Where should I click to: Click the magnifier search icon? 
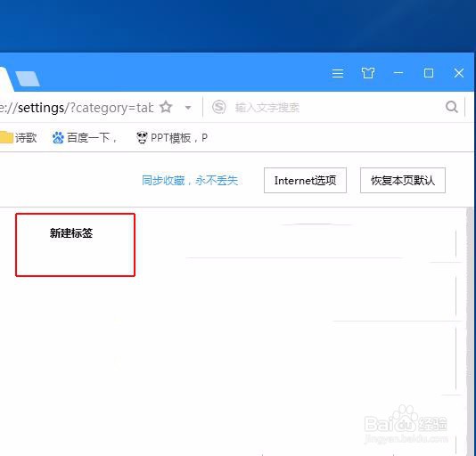click(x=452, y=107)
